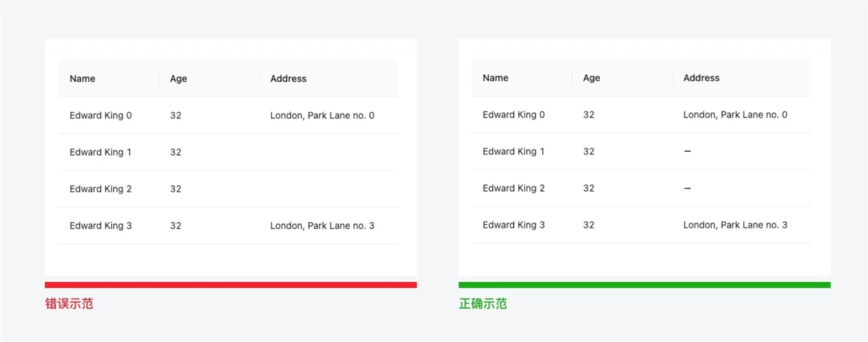Select Edward King 0 in the right table
868x342 pixels.
click(513, 115)
